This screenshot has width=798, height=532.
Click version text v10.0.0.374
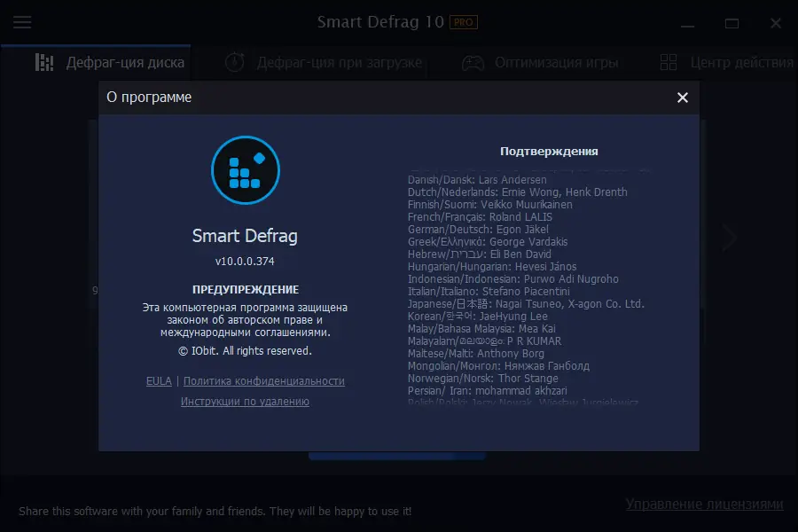coord(245,262)
